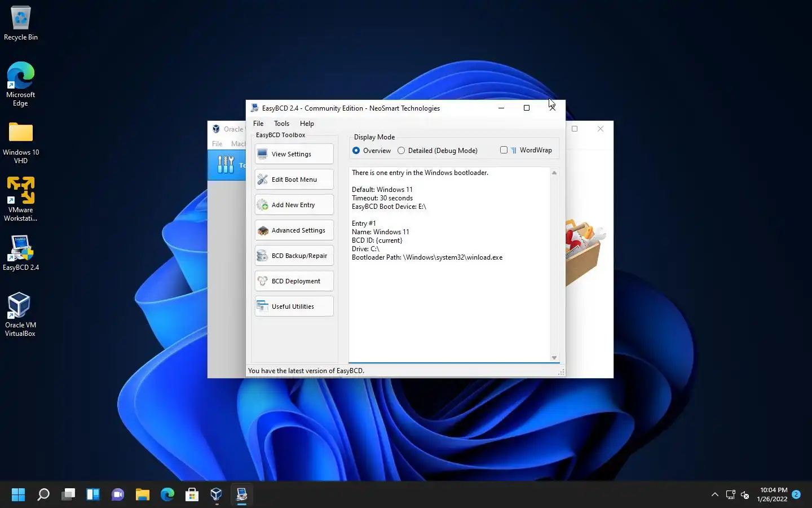The image size is (812, 508).
Task: Open the BCD Backup/Repair section
Action: [x=294, y=256]
